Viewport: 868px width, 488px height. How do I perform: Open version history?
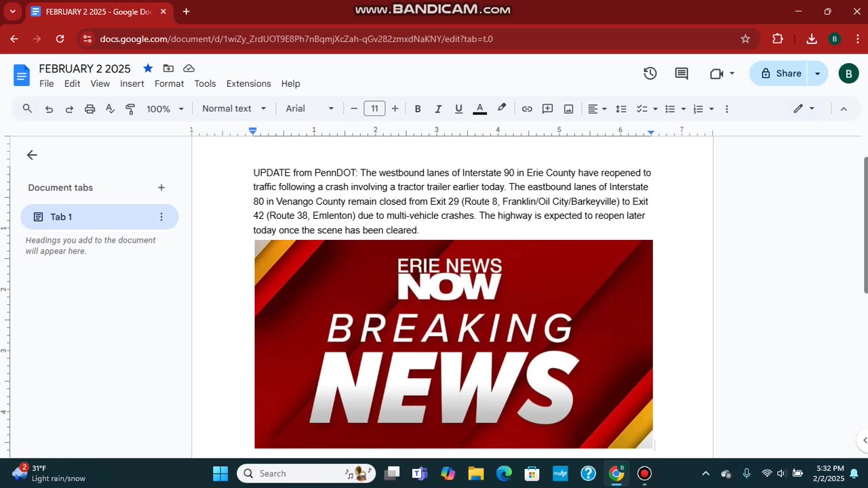pos(650,73)
